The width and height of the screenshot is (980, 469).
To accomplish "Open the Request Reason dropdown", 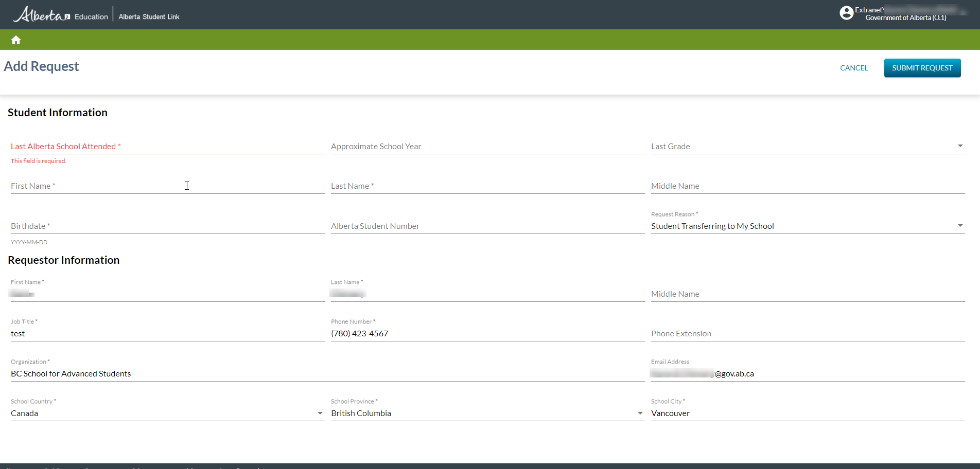I will (960, 226).
